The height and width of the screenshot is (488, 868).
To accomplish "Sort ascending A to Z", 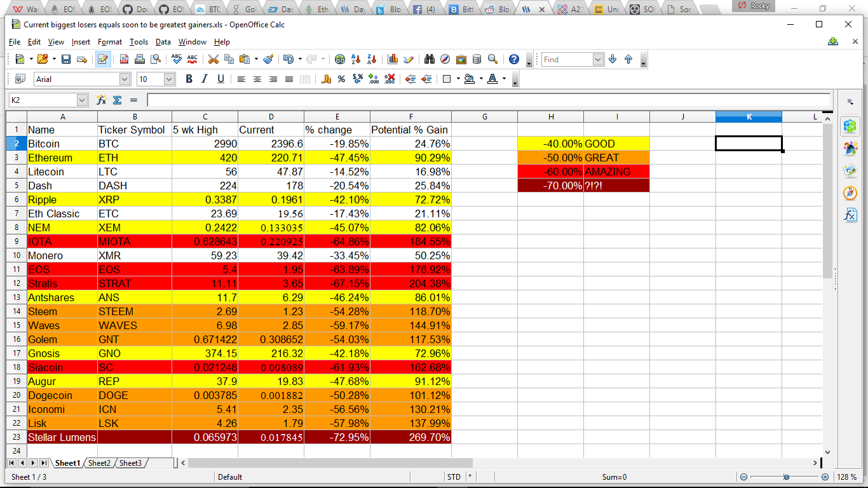I will click(356, 59).
